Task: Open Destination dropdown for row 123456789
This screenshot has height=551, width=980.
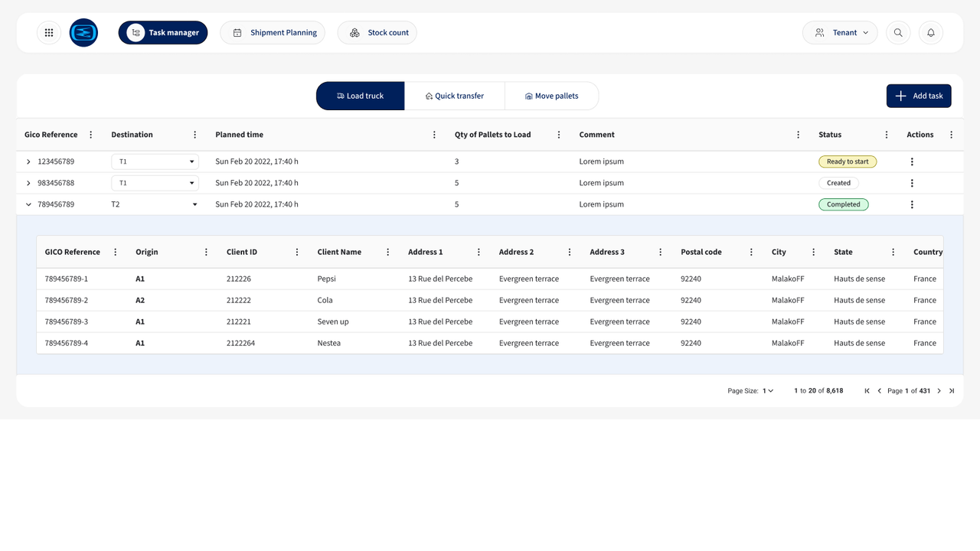Action: 155,161
